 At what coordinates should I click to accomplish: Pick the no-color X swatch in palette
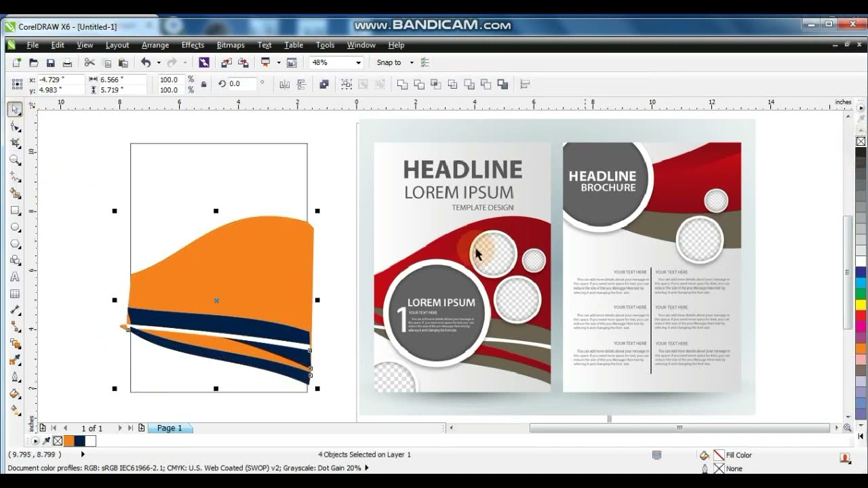click(861, 142)
